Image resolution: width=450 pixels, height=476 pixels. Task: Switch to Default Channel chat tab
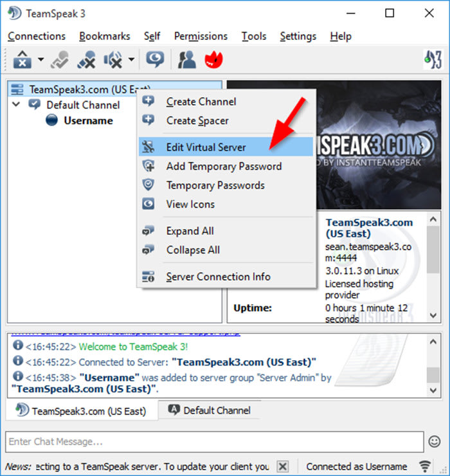(210, 410)
